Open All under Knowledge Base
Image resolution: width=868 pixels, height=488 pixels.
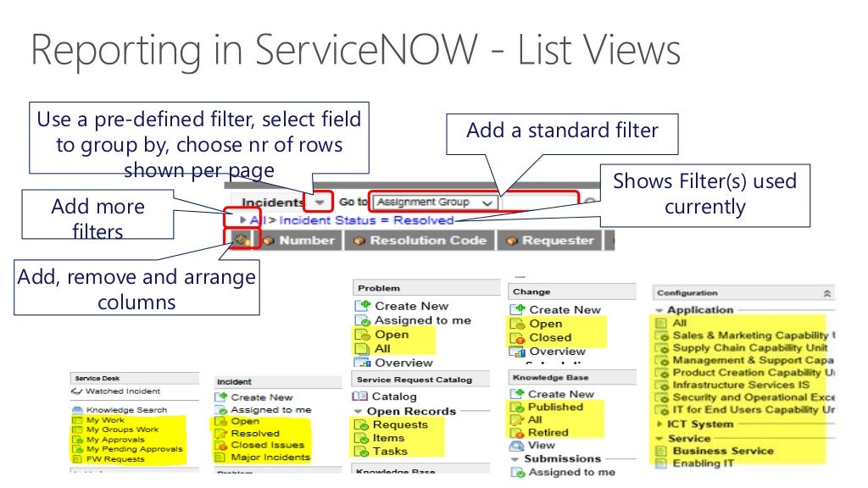(x=535, y=420)
